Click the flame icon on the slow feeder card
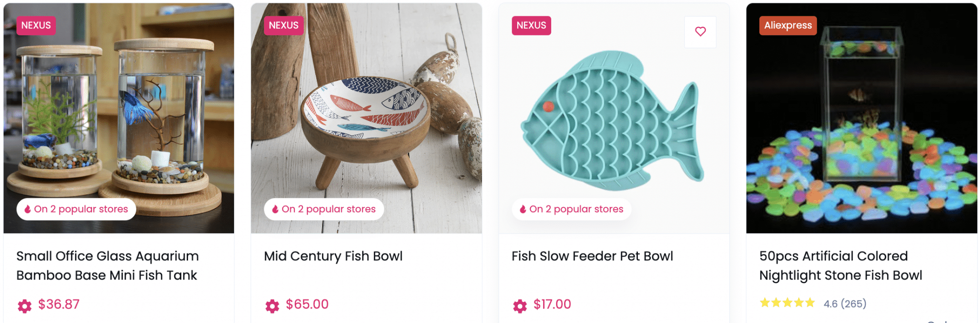The width and height of the screenshot is (980, 323). tap(523, 209)
